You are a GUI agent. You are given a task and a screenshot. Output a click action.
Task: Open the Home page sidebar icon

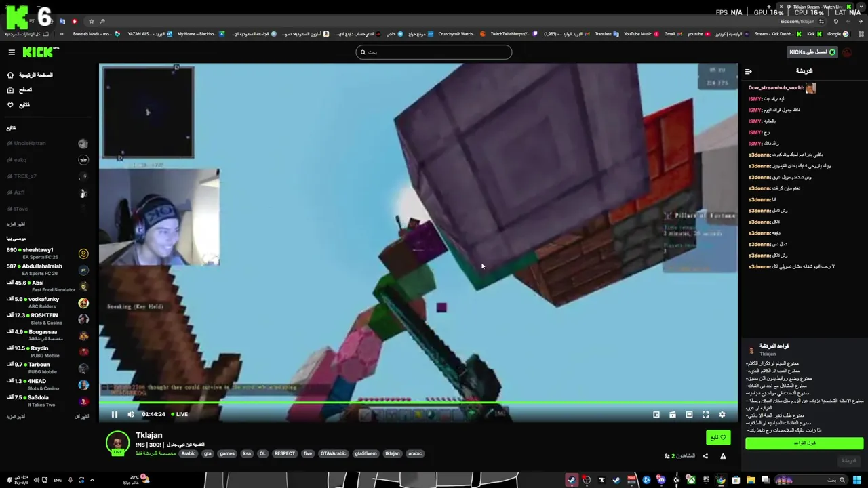coord(10,75)
